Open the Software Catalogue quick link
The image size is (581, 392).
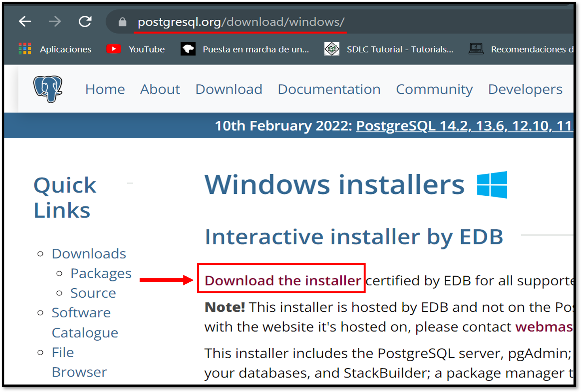coord(85,323)
